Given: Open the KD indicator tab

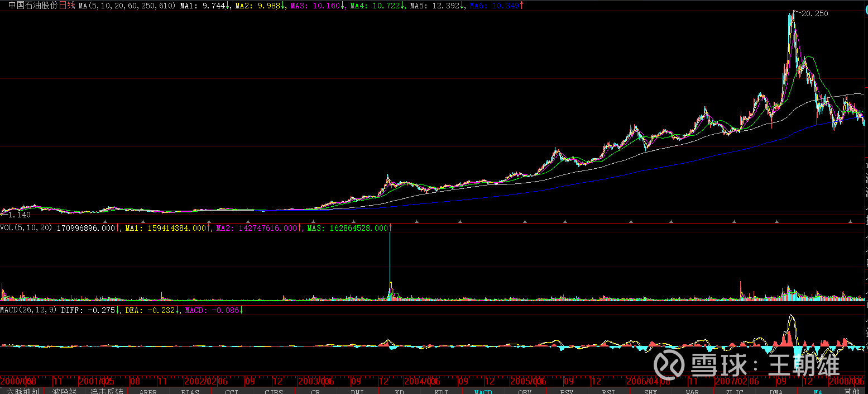Looking at the screenshot, I should (400, 392).
